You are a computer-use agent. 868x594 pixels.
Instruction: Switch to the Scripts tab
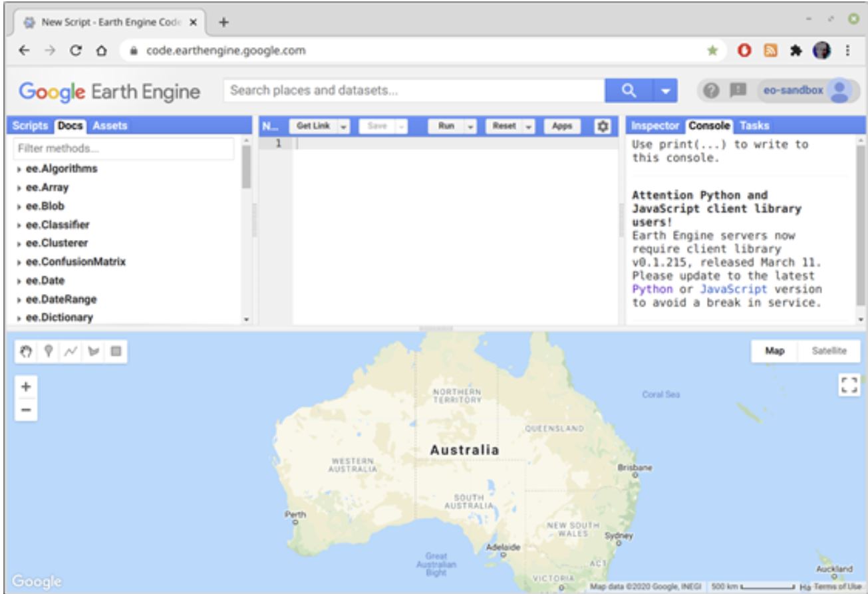tap(31, 125)
